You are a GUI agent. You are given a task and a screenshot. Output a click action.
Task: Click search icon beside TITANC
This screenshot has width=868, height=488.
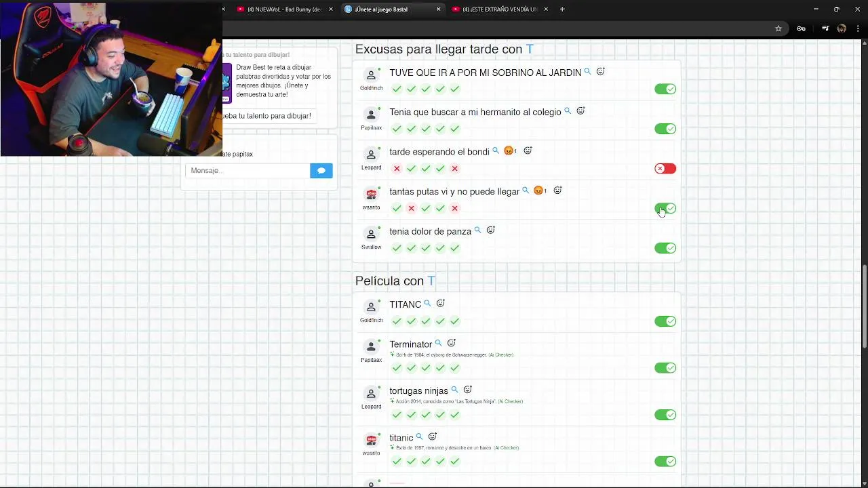point(427,304)
